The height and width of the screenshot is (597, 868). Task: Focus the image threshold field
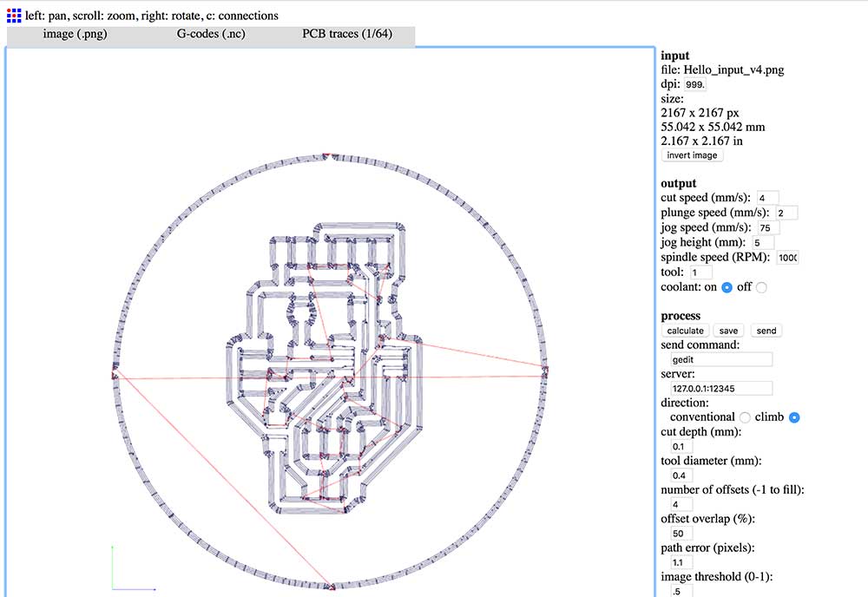(x=682, y=591)
